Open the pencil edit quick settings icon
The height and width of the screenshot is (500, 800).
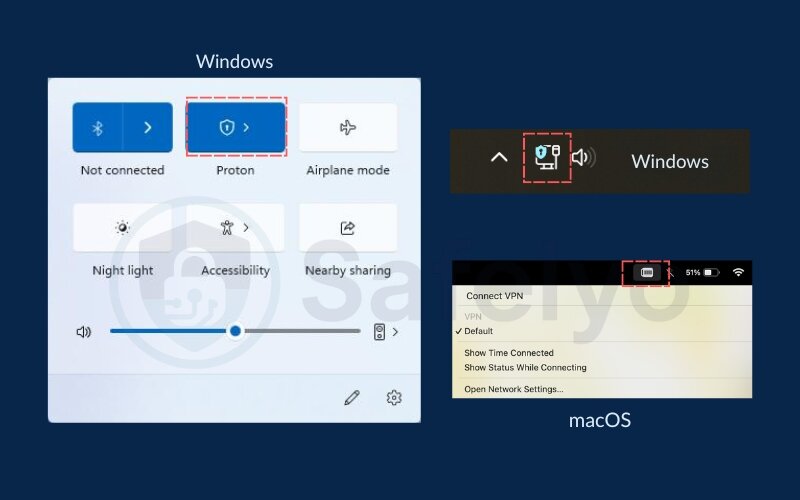[x=351, y=398]
